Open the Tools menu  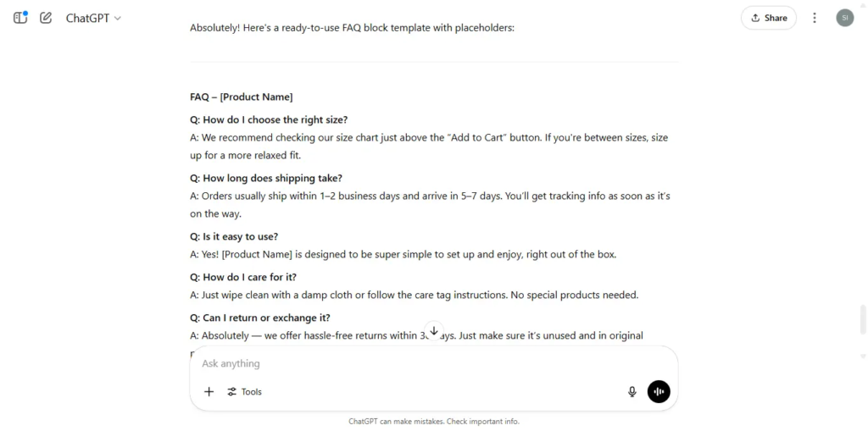(x=244, y=392)
